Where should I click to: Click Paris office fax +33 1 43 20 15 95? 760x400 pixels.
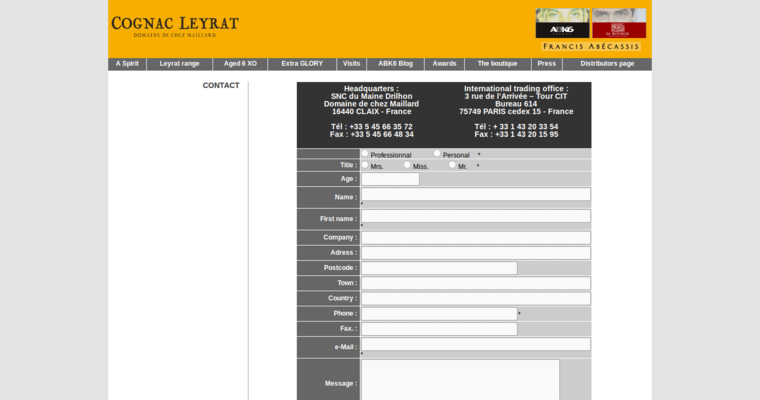[516, 134]
